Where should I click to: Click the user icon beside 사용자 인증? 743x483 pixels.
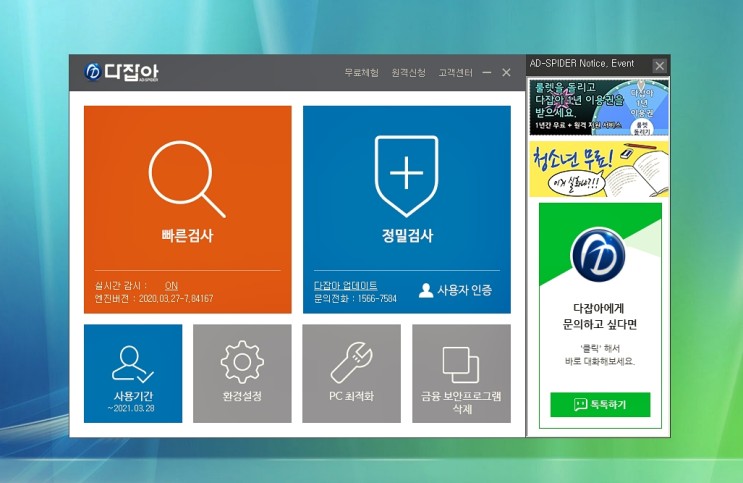point(426,290)
